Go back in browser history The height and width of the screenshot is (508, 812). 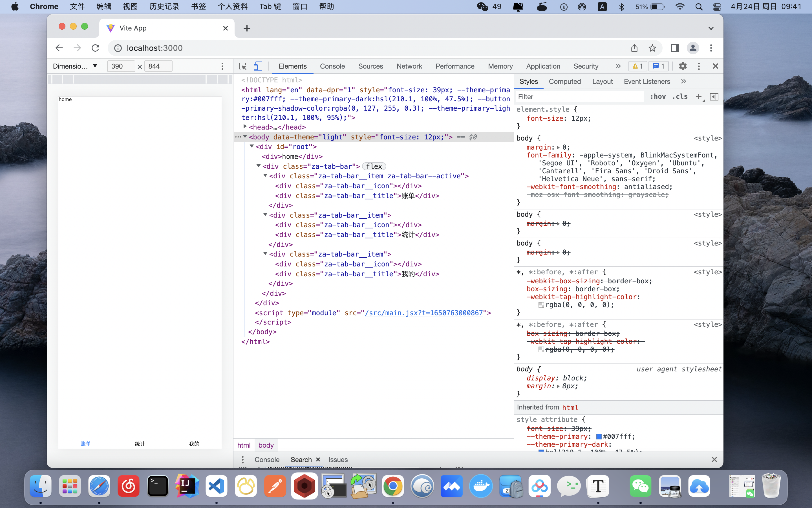pos(59,48)
